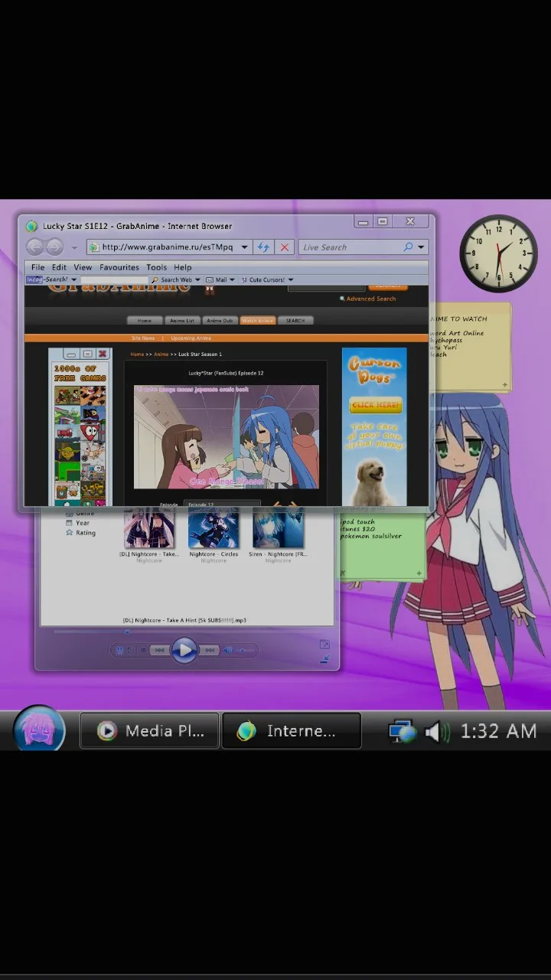Select the Watch Anime tab
This screenshot has width=551, height=980.
[x=257, y=320]
